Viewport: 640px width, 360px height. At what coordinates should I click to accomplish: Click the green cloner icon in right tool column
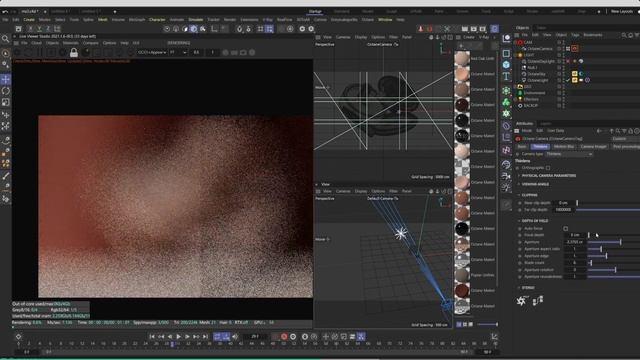pyautogui.click(x=506, y=102)
